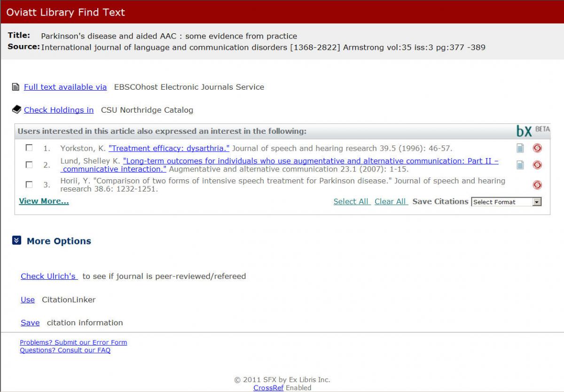Click red SFX icon for Horii citation
The image size is (564, 392).
click(x=537, y=185)
